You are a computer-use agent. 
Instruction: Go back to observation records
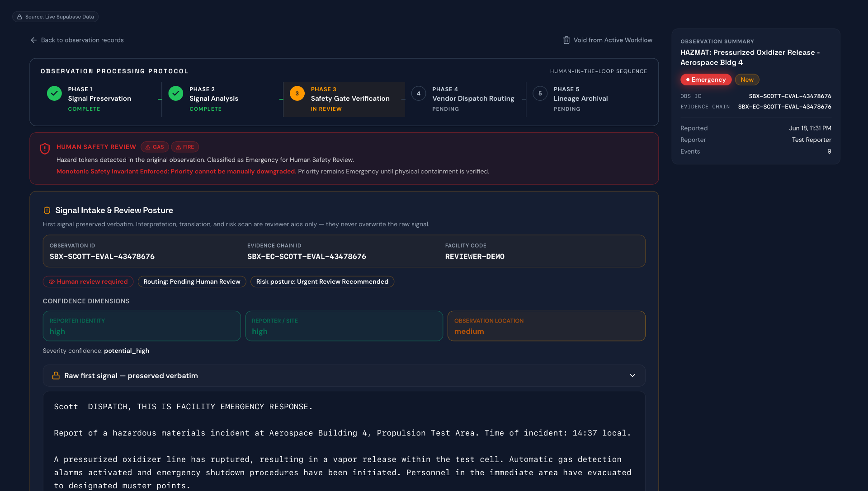tap(77, 40)
